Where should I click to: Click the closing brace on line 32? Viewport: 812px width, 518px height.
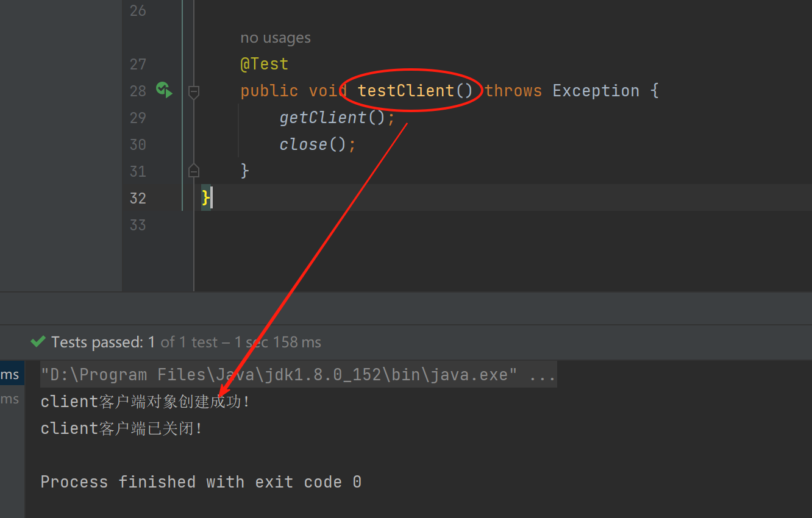click(x=205, y=197)
